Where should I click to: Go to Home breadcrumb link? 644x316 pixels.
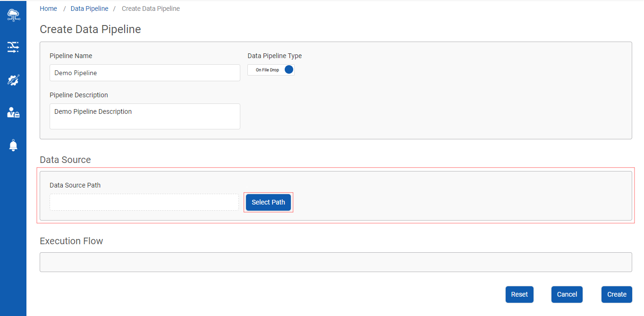(49, 9)
